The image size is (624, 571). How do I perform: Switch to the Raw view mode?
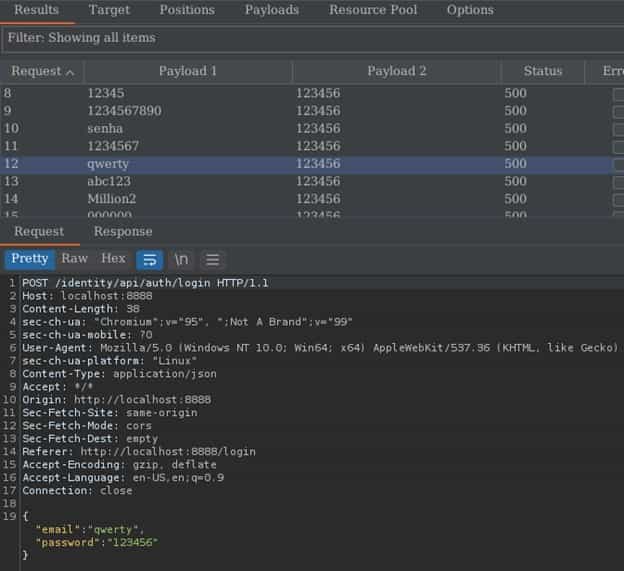74,259
